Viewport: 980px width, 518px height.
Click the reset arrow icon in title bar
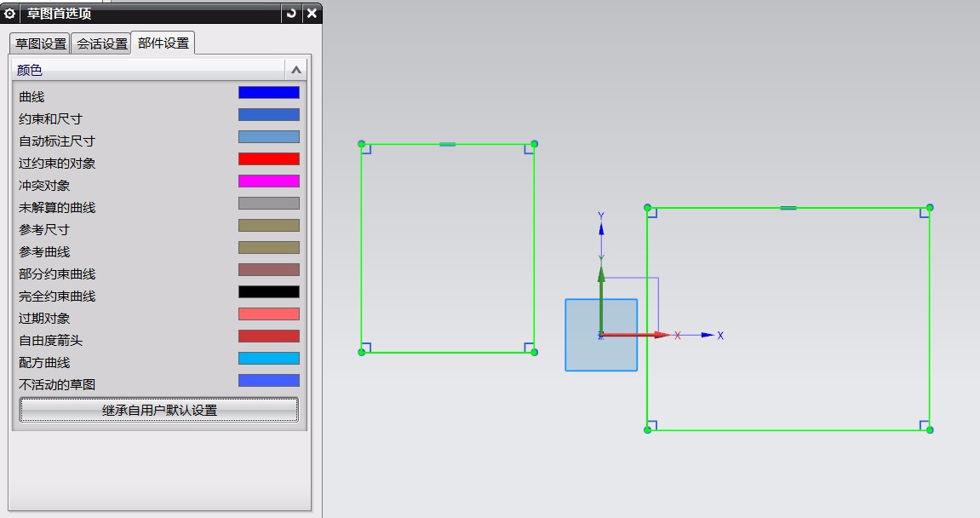292,13
